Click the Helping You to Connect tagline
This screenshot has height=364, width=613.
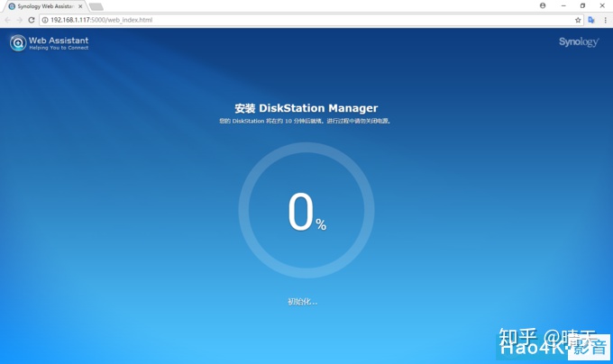point(59,48)
